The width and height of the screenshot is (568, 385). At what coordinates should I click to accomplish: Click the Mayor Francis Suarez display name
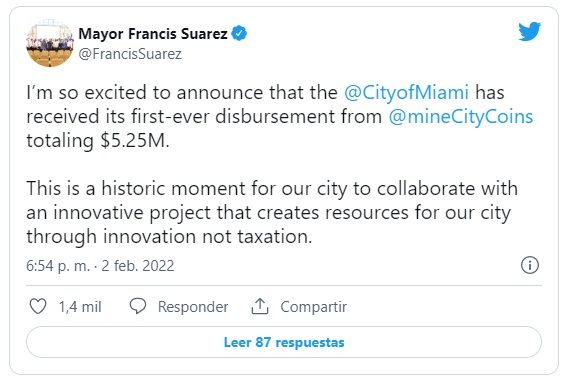tap(153, 34)
